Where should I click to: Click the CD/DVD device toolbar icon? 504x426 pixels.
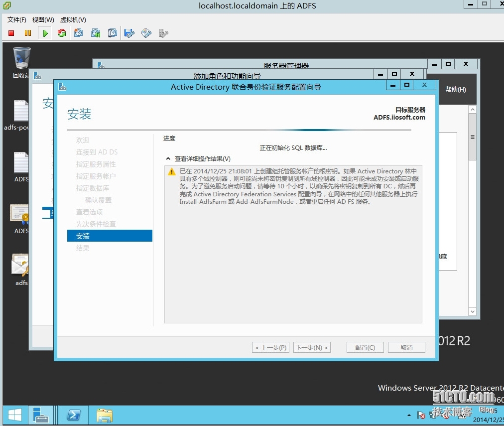146,33
